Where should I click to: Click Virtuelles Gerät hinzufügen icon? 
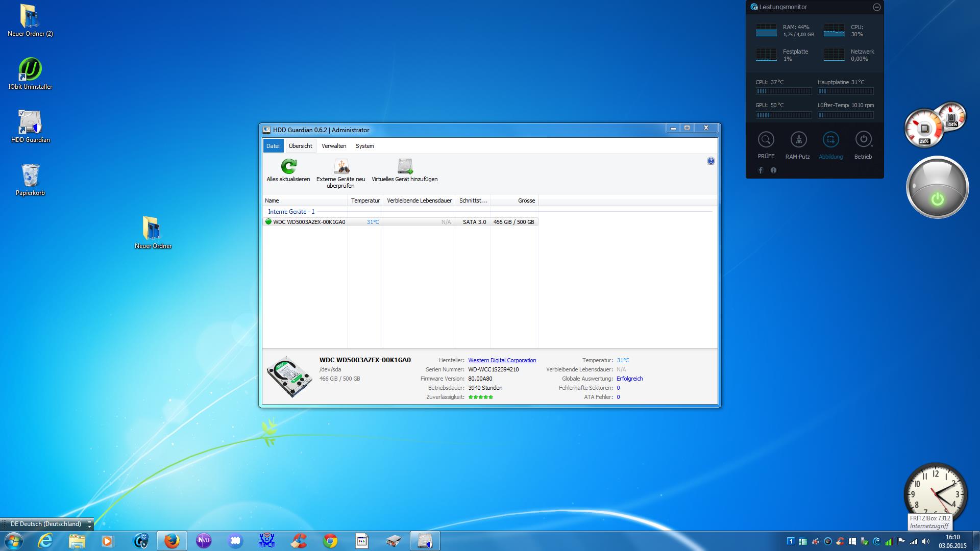[x=405, y=166]
